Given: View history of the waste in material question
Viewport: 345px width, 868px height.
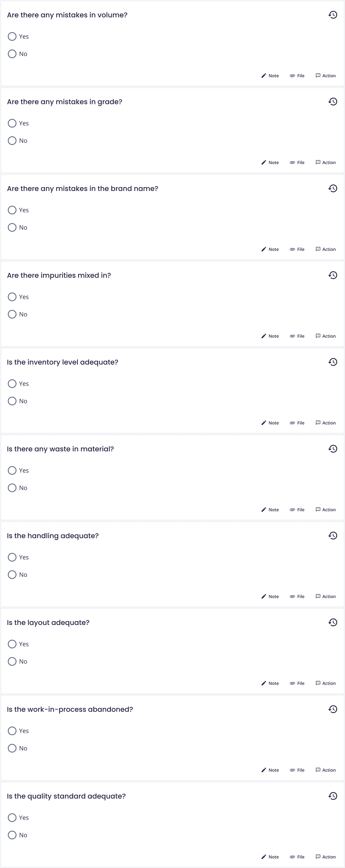Looking at the screenshot, I should tap(333, 449).
